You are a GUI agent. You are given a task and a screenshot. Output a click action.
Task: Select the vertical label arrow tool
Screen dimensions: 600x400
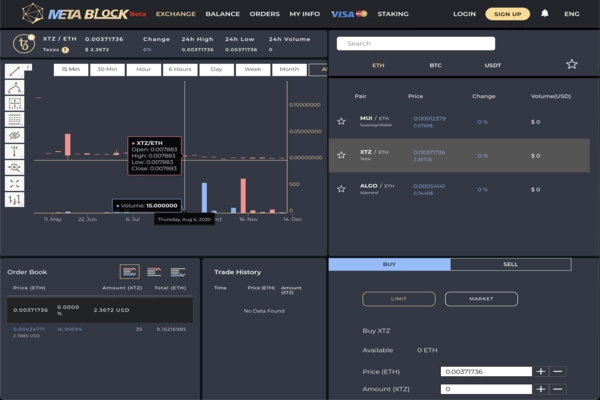click(15, 152)
